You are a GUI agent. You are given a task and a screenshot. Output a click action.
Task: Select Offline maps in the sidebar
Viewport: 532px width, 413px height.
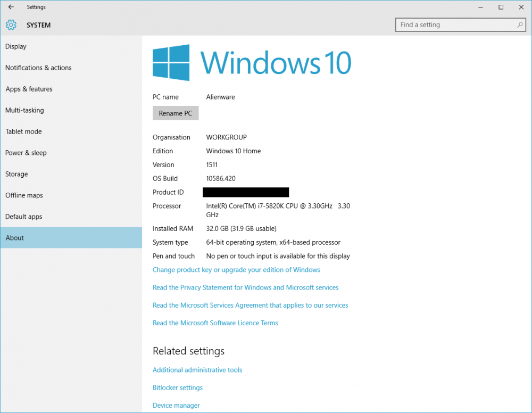click(x=71, y=195)
